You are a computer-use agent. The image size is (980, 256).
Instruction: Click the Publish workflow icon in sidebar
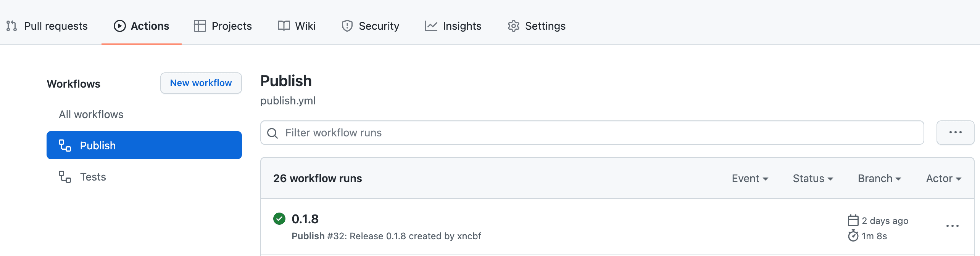(x=65, y=146)
